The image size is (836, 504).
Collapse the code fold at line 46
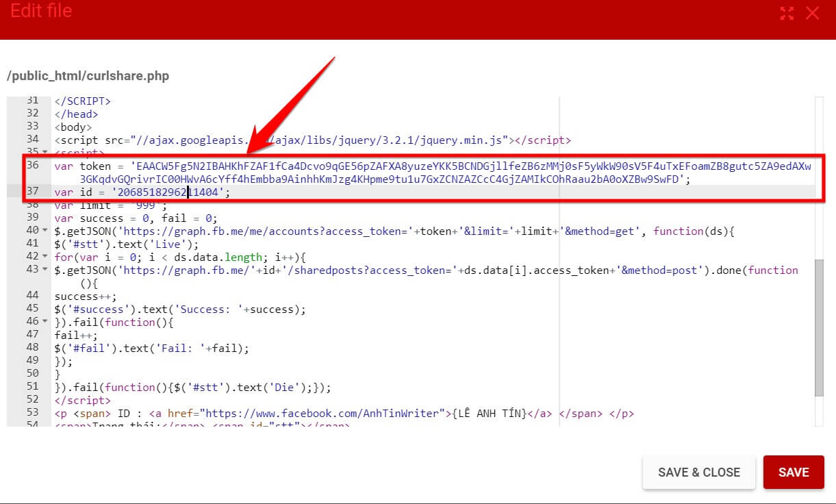[x=45, y=322]
